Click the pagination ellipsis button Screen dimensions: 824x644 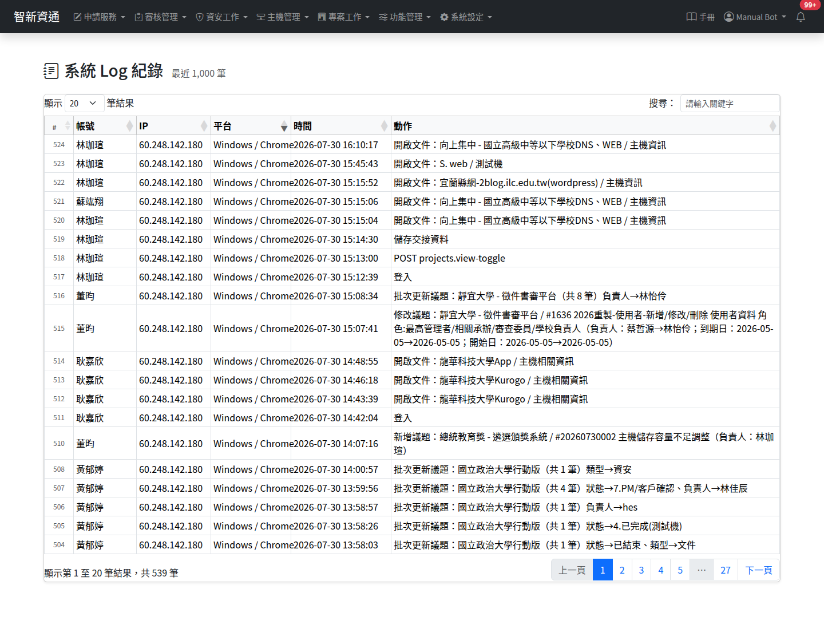coord(702,570)
